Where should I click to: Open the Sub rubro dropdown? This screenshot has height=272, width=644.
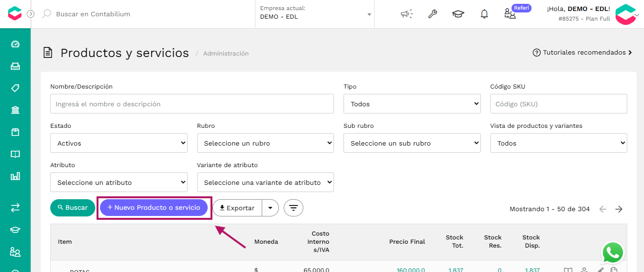click(412, 143)
